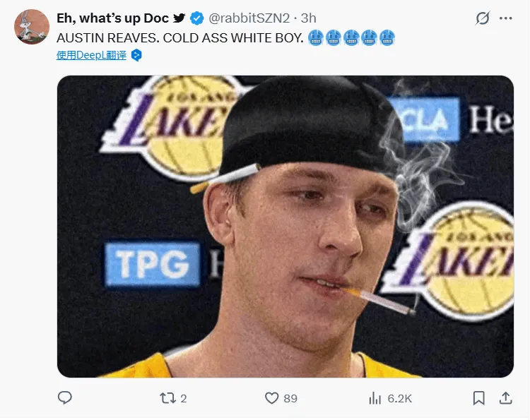Screen dimensions: 530x420
Task: Click the retweet count '2'
Action: pos(184,398)
